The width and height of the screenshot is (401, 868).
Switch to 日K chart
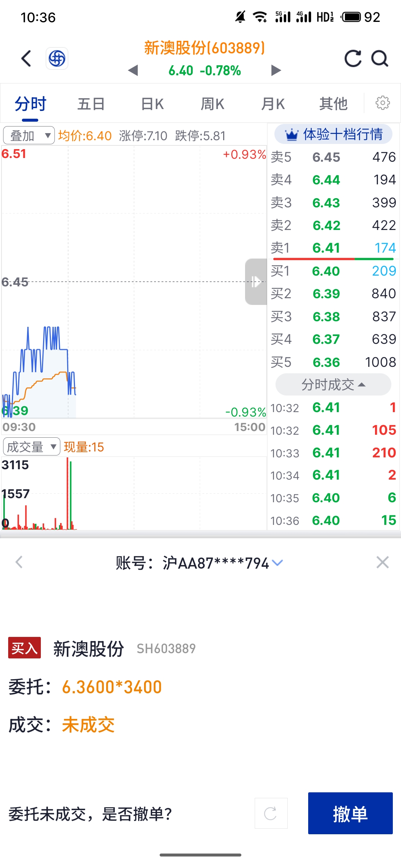point(153,104)
